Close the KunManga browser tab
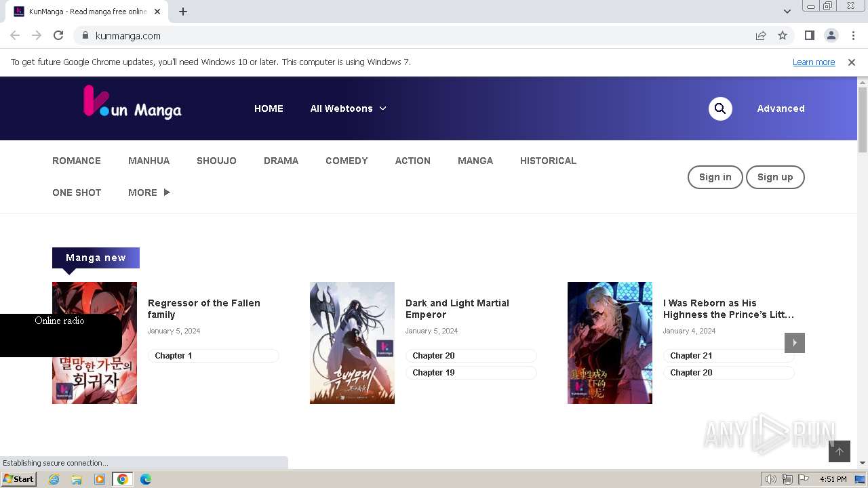Viewport: 868px width, 488px height. coord(157,12)
